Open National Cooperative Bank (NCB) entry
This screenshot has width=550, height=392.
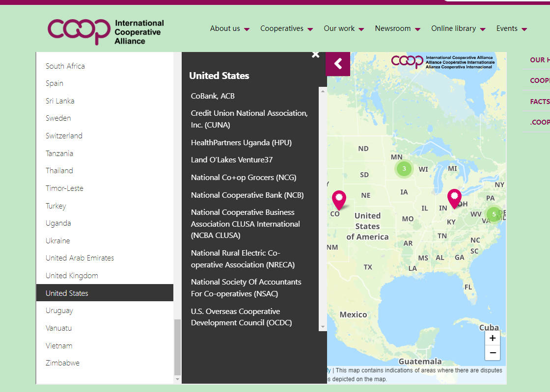coord(247,195)
